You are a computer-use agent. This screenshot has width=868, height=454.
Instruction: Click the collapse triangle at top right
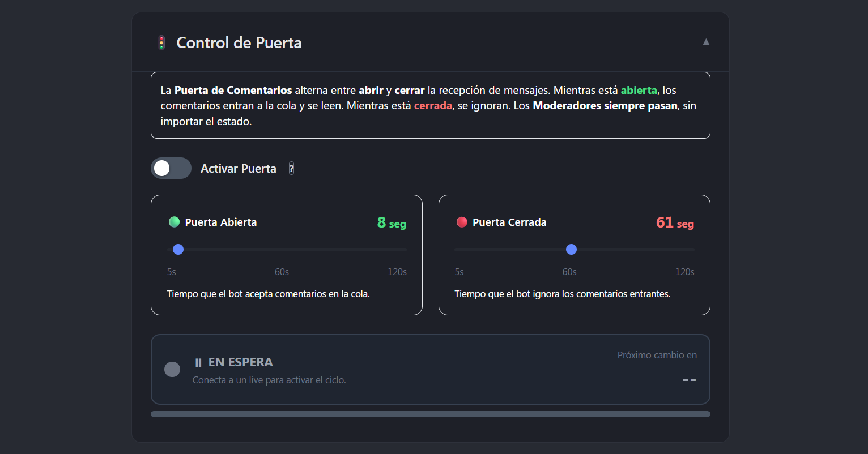(x=706, y=41)
